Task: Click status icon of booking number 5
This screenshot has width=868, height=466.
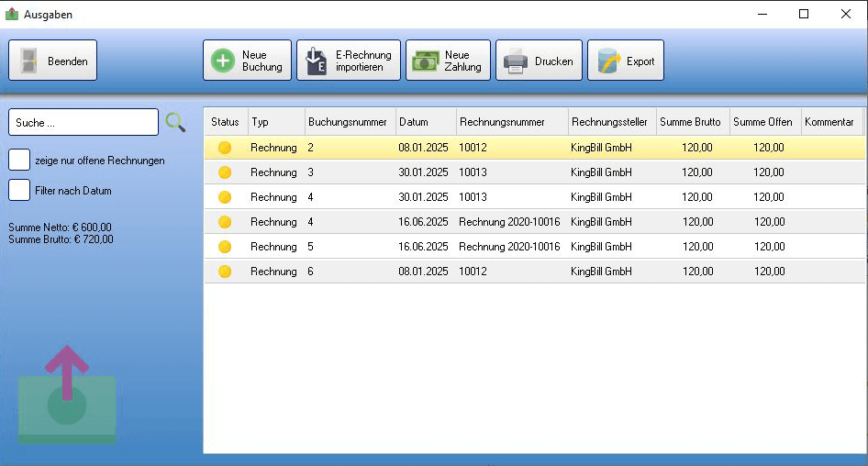Action: [x=225, y=247]
